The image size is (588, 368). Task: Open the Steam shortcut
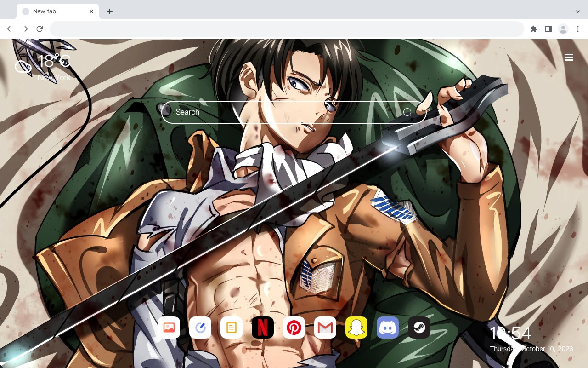[419, 328]
